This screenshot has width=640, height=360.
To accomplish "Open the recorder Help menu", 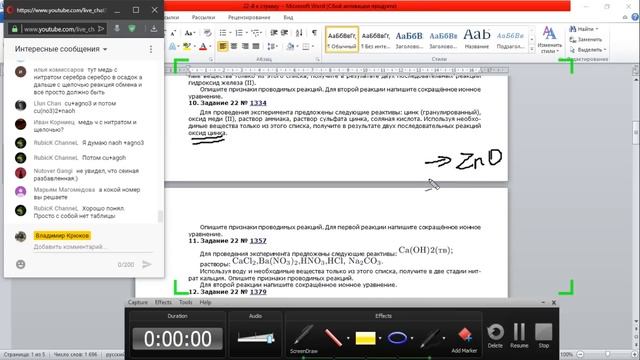I will [205, 302].
